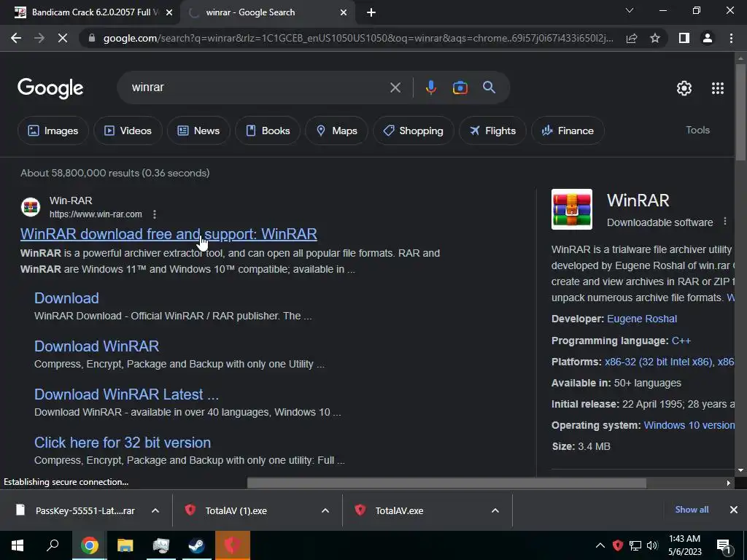Open the Download sitelink

66,298
